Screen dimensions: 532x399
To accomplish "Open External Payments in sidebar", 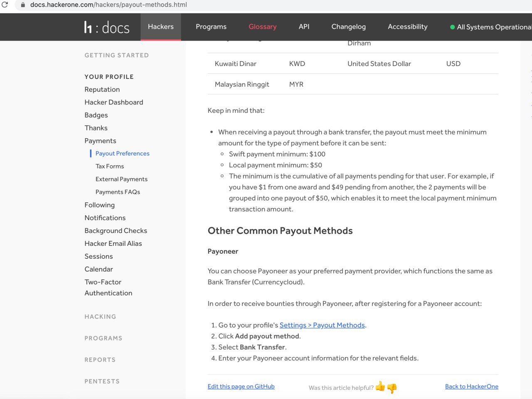I will (121, 179).
